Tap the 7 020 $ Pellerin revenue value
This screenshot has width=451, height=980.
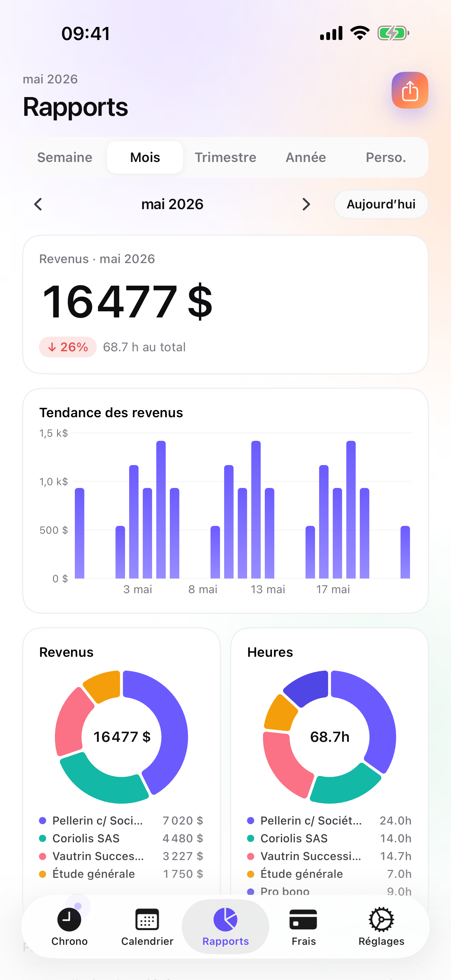tap(183, 821)
